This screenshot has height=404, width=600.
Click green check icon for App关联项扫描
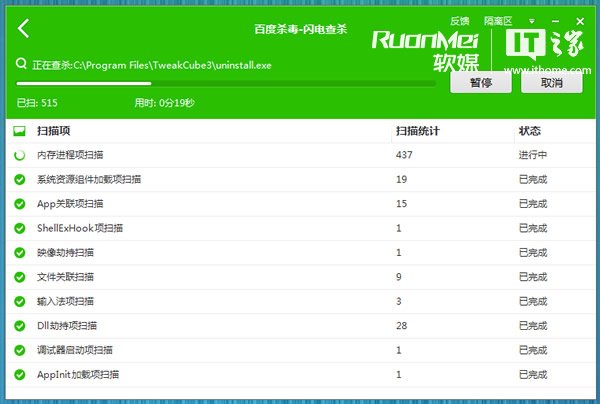pyautogui.click(x=19, y=204)
